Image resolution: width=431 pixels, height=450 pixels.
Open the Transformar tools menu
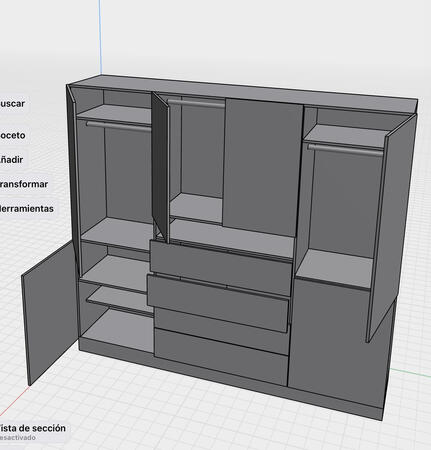(x=24, y=184)
